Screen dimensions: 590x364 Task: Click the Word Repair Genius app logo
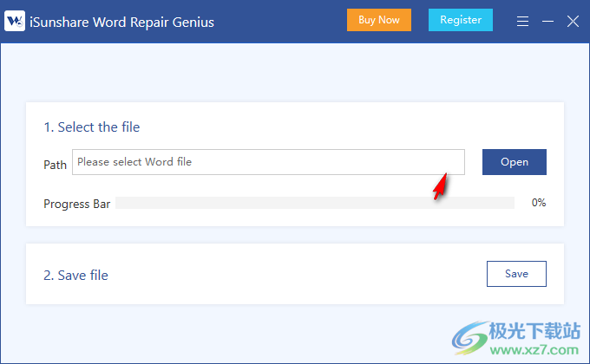click(15, 21)
